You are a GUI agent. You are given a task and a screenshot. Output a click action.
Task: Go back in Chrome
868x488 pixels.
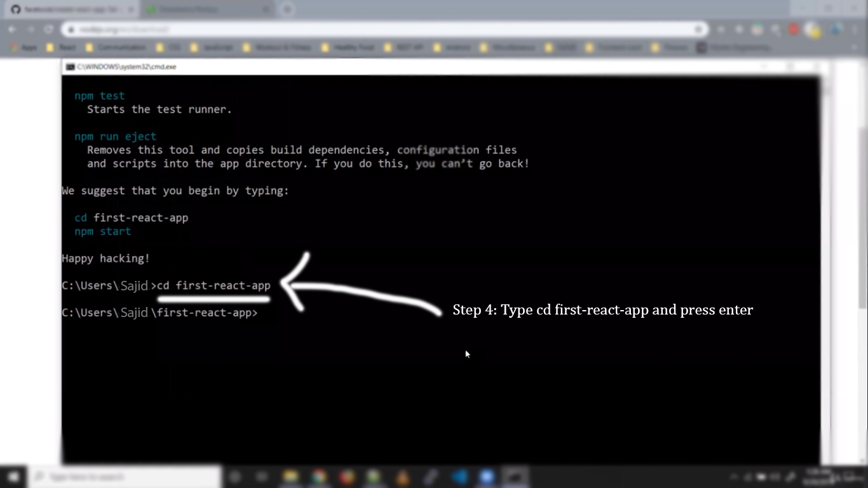click(12, 29)
